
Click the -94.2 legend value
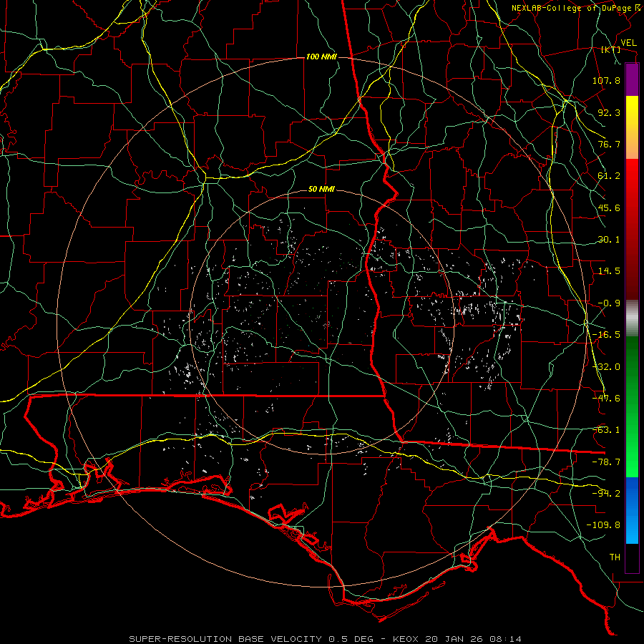coord(606,494)
